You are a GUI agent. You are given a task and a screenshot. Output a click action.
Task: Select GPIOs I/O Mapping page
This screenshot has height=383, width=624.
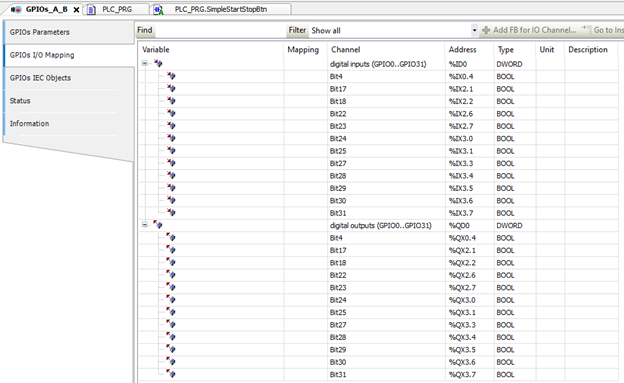pyautogui.click(x=69, y=55)
